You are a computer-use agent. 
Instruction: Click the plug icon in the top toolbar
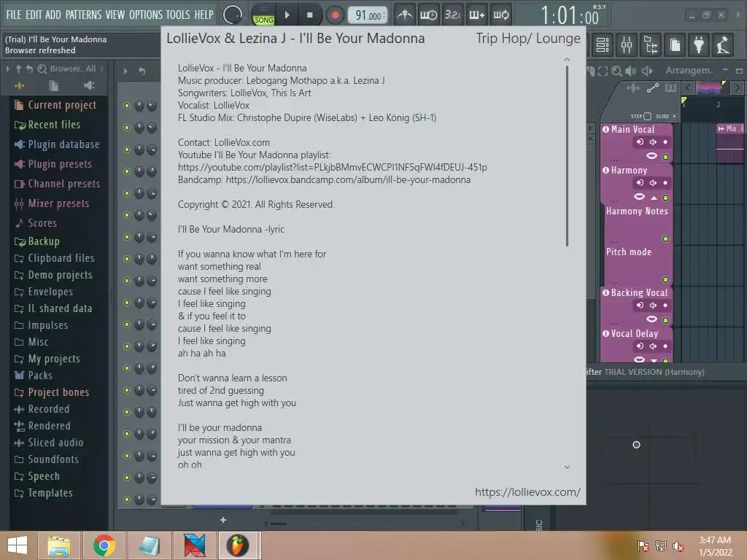coord(699,44)
